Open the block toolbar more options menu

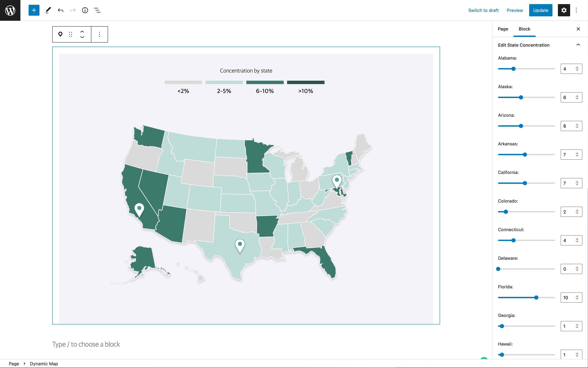point(100,34)
